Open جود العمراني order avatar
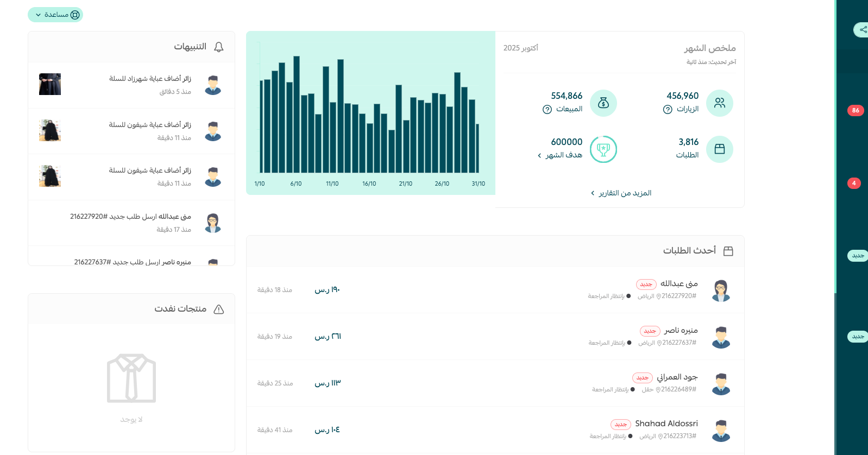 coord(720,384)
